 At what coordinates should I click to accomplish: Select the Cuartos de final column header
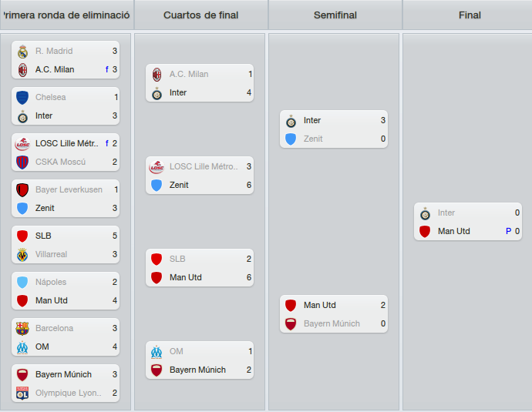[x=201, y=15]
